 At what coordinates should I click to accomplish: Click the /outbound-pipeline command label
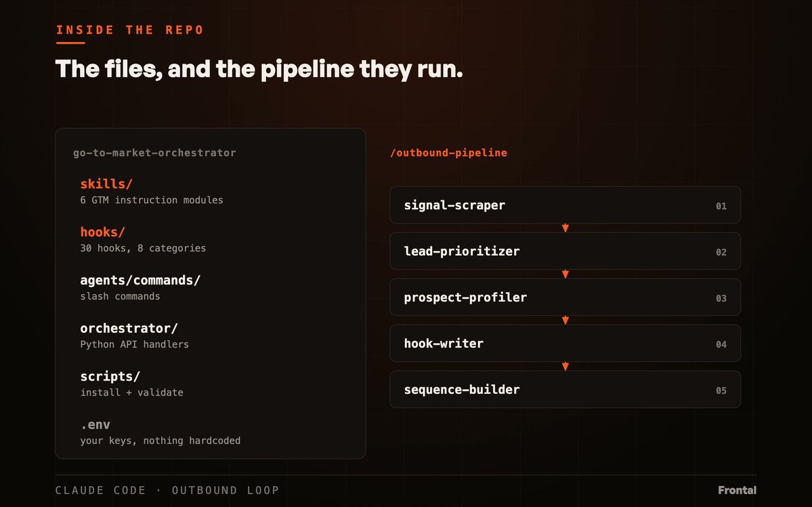(448, 152)
